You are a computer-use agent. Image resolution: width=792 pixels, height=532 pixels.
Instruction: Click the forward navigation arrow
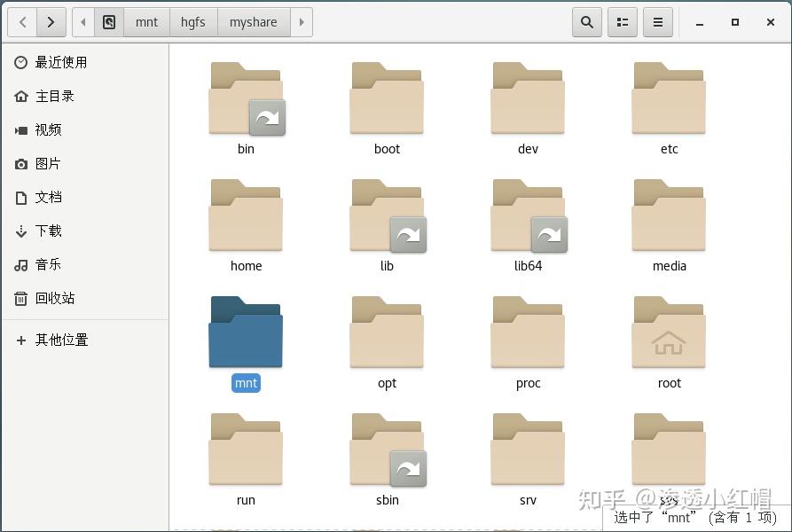coord(51,22)
